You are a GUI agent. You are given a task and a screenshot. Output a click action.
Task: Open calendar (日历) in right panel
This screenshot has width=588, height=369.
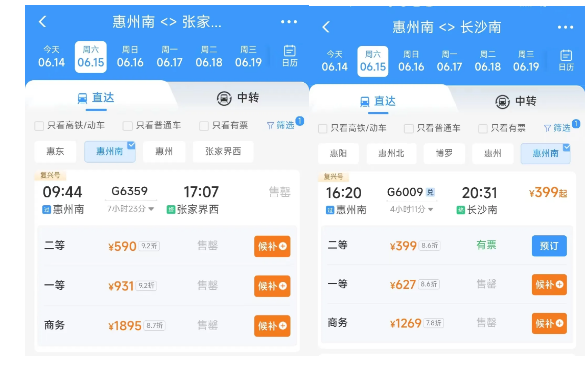coord(566,60)
